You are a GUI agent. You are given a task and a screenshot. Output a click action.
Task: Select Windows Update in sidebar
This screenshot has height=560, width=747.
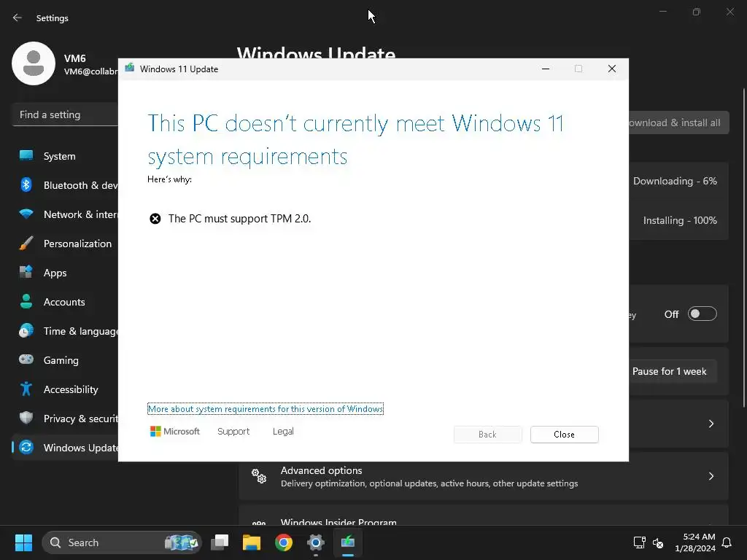pyautogui.click(x=65, y=448)
